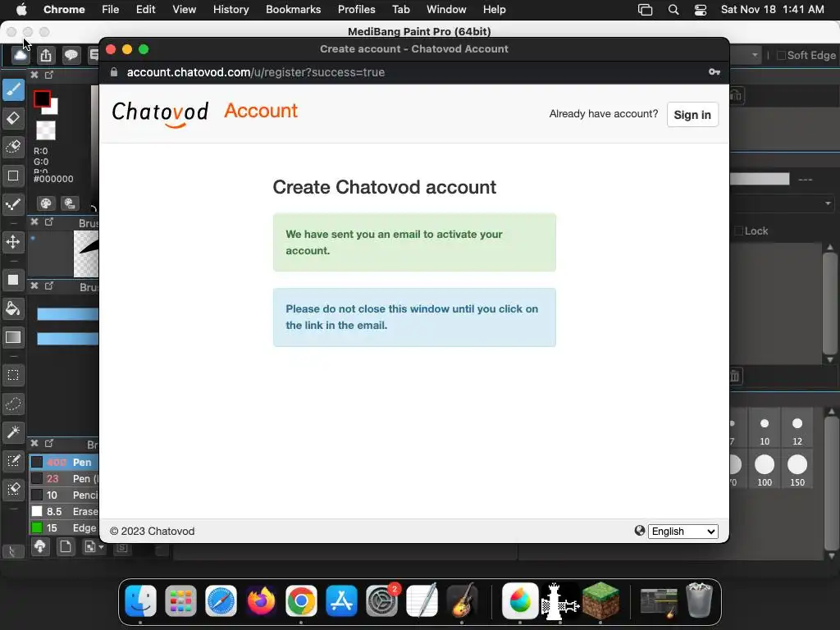Select the Bucket fill tool
The height and width of the screenshot is (630, 840).
click(x=13, y=308)
